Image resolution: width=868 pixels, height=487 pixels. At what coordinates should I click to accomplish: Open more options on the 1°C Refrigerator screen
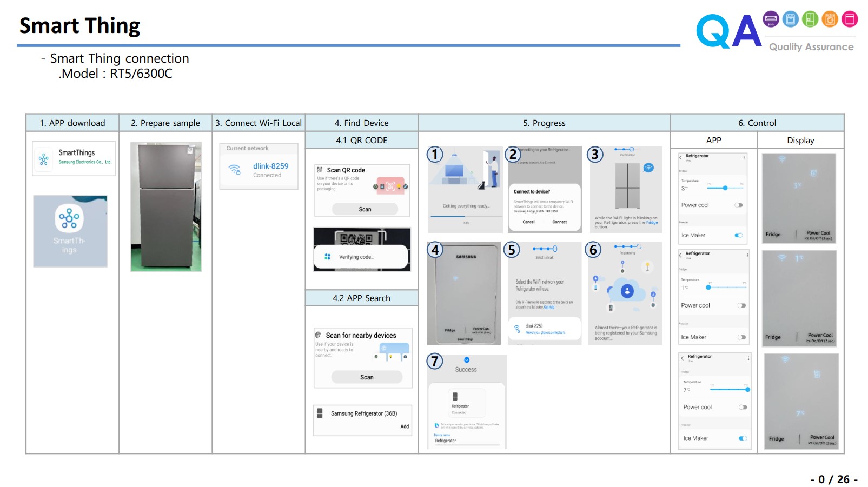tap(747, 255)
